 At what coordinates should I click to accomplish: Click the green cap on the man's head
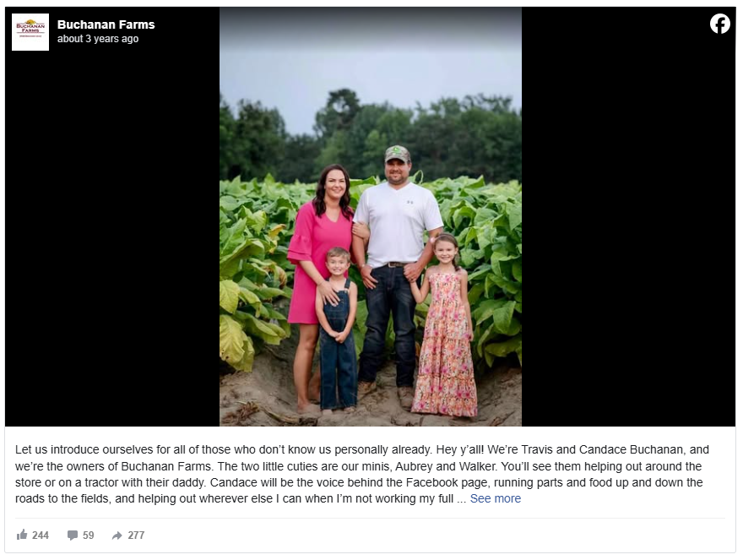pyautogui.click(x=397, y=154)
